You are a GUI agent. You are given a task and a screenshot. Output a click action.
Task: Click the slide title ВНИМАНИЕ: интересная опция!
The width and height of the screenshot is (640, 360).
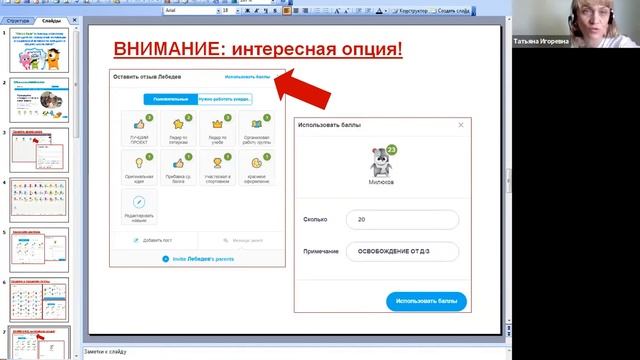tap(258, 49)
